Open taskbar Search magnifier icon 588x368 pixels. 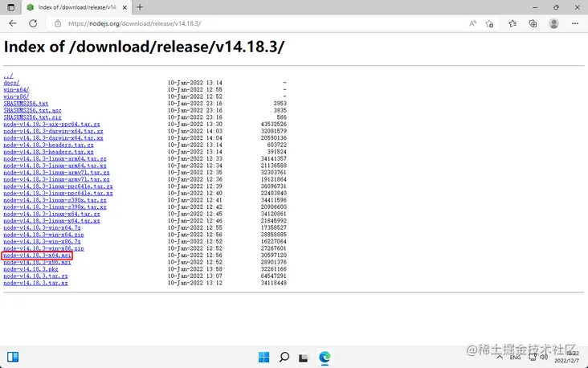coord(284,357)
